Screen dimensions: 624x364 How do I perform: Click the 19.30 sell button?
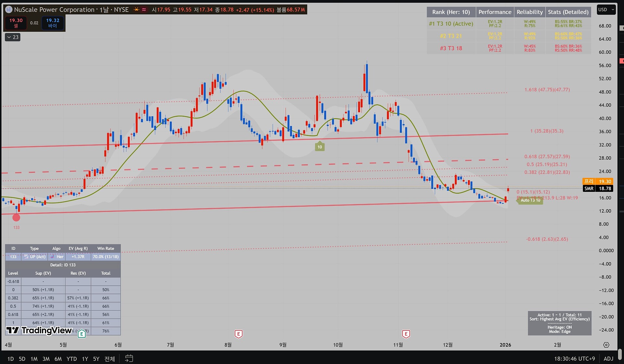coord(16,23)
